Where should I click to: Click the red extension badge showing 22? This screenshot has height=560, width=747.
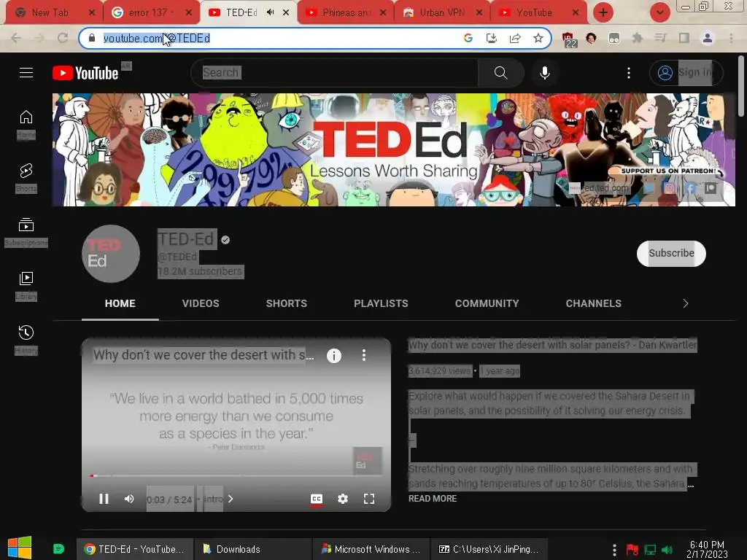(568, 39)
